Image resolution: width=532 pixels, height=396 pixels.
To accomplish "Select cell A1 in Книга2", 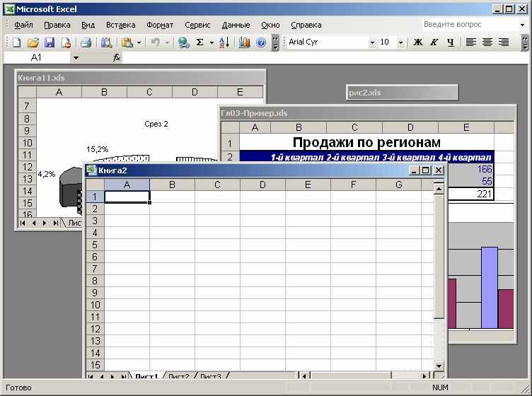I will [x=127, y=197].
